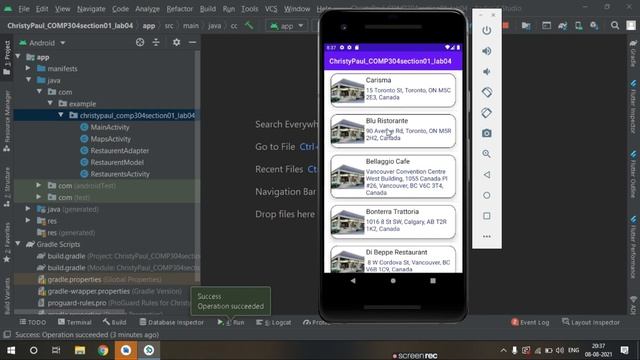The image size is (640, 360).
Task: Collapse the java folder
Action: (x=29, y=80)
